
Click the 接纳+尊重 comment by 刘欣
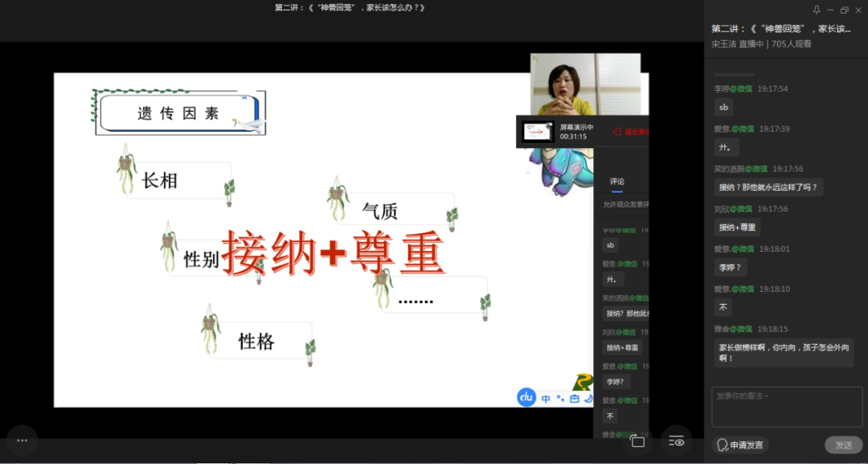coord(737,227)
